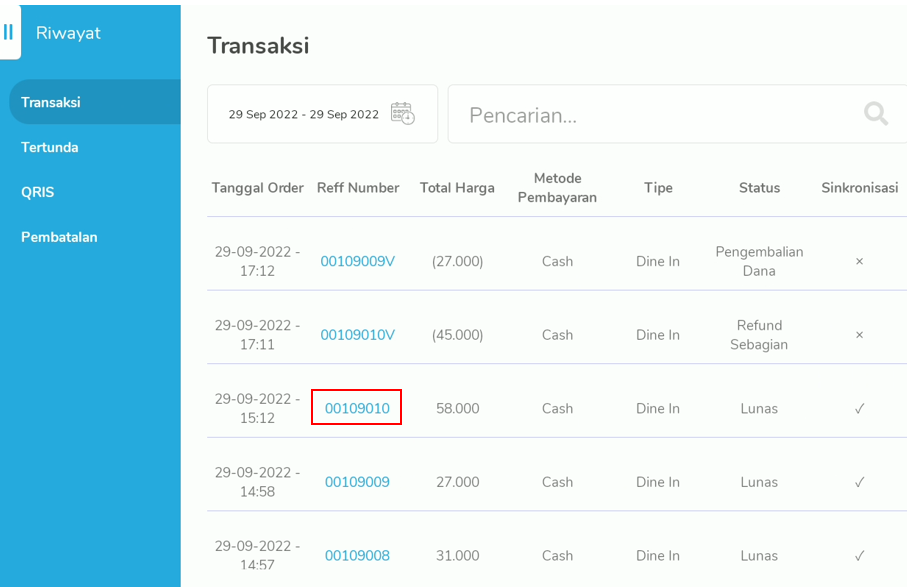Click sync checkmark for order 00109009
The height and width of the screenshot is (588, 907).
point(859,482)
